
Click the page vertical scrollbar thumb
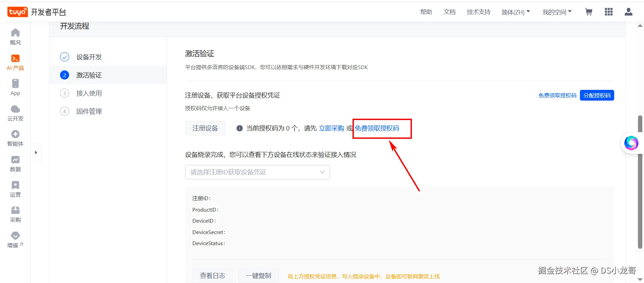click(x=640, y=182)
